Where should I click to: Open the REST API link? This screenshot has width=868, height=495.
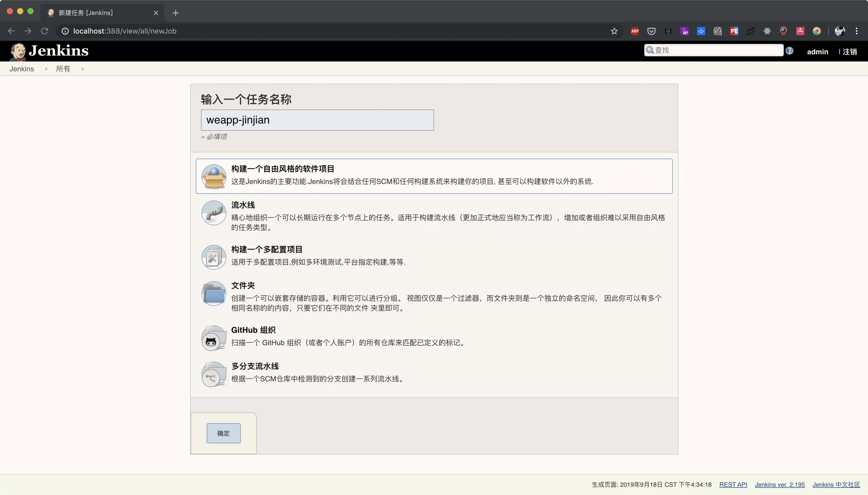pos(733,484)
